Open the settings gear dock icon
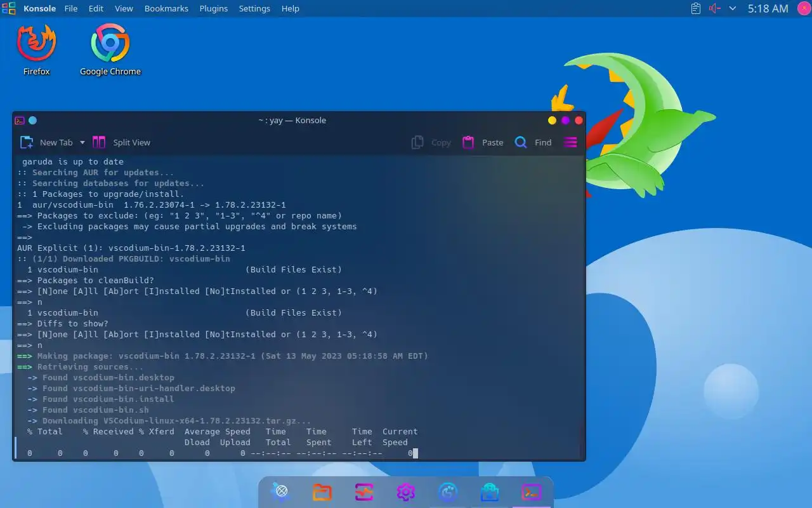This screenshot has height=508, width=812. pyautogui.click(x=406, y=491)
